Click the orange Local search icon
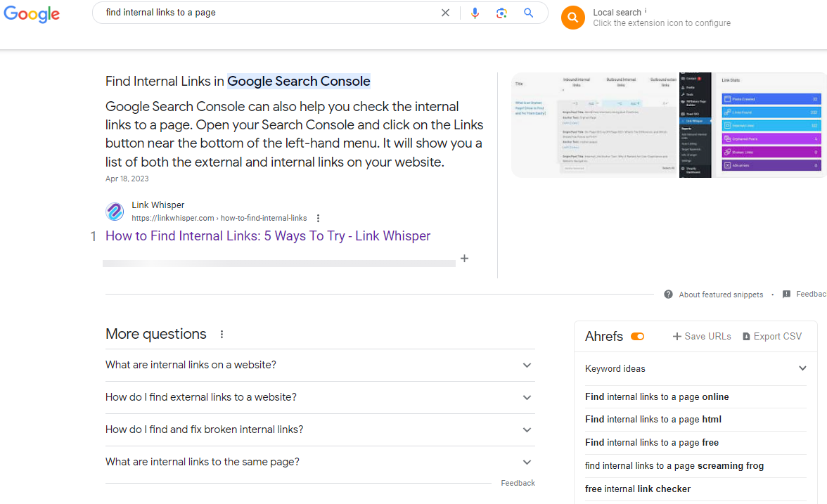 click(573, 18)
